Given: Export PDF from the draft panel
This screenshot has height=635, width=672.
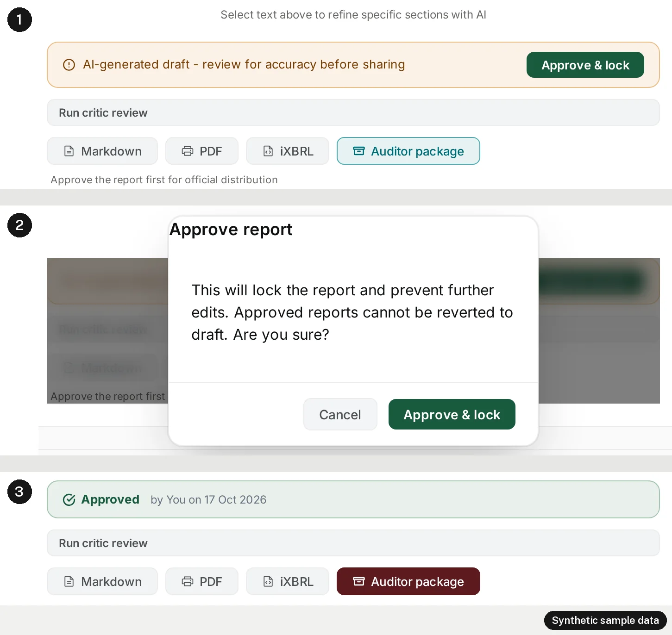Looking at the screenshot, I should point(202,151).
